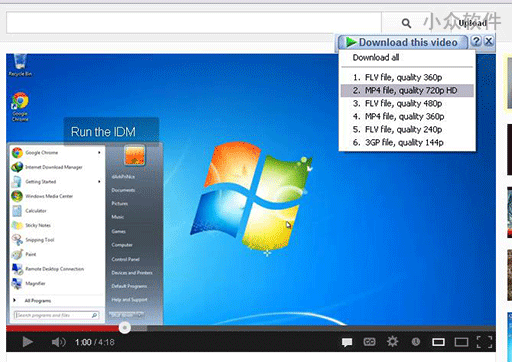Select FLV file, quality 240p
The image size is (512, 362).
tap(407, 129)
